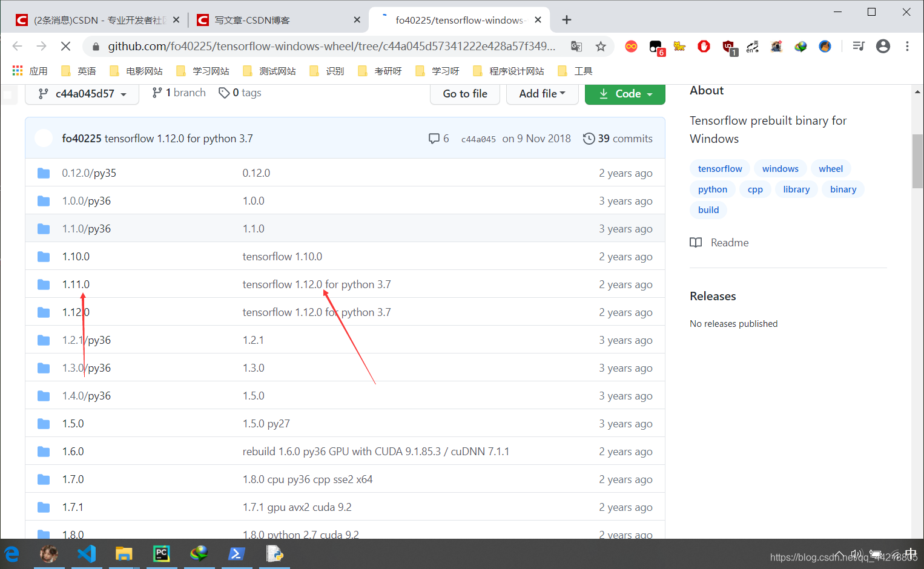
Task: Open the 学习网站 bookmarks folder
Action: point(203,71)
